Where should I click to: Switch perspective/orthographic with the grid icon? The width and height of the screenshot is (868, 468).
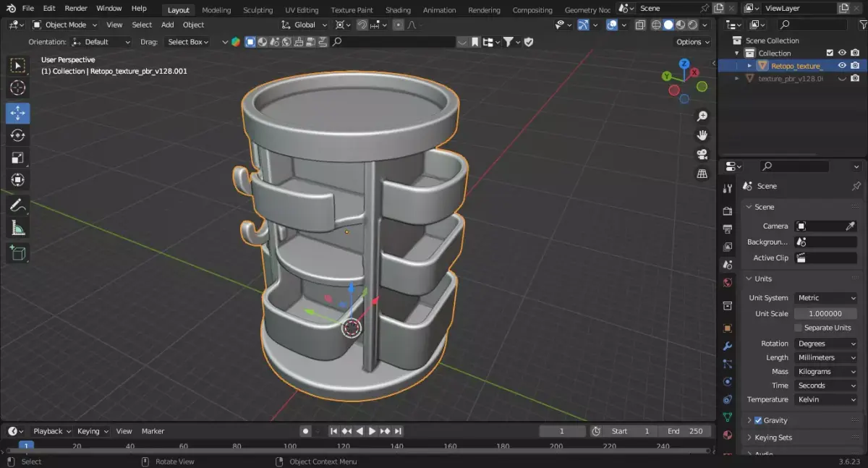tap(702, 174)
